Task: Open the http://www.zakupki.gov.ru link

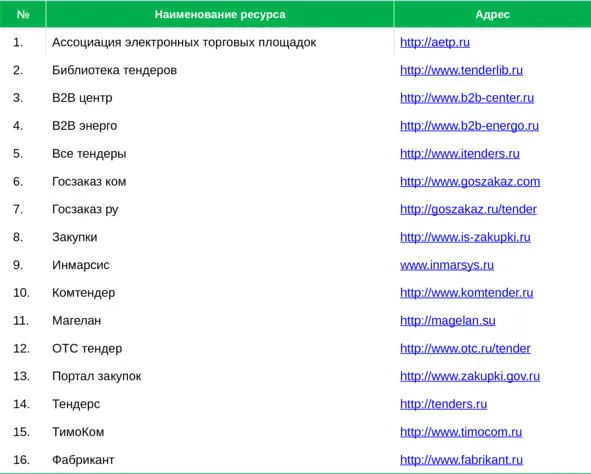Action: [470, 376]
